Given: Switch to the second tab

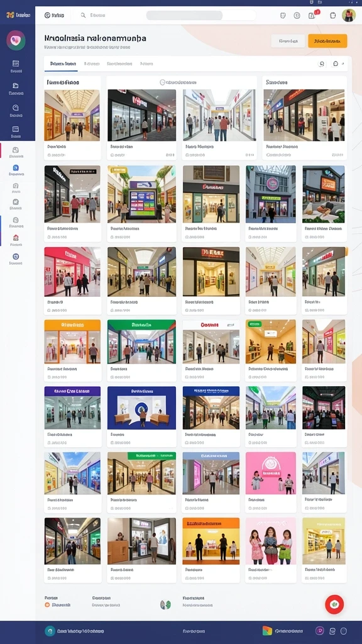Looking at the screenshot, I should tap(92, 64).
